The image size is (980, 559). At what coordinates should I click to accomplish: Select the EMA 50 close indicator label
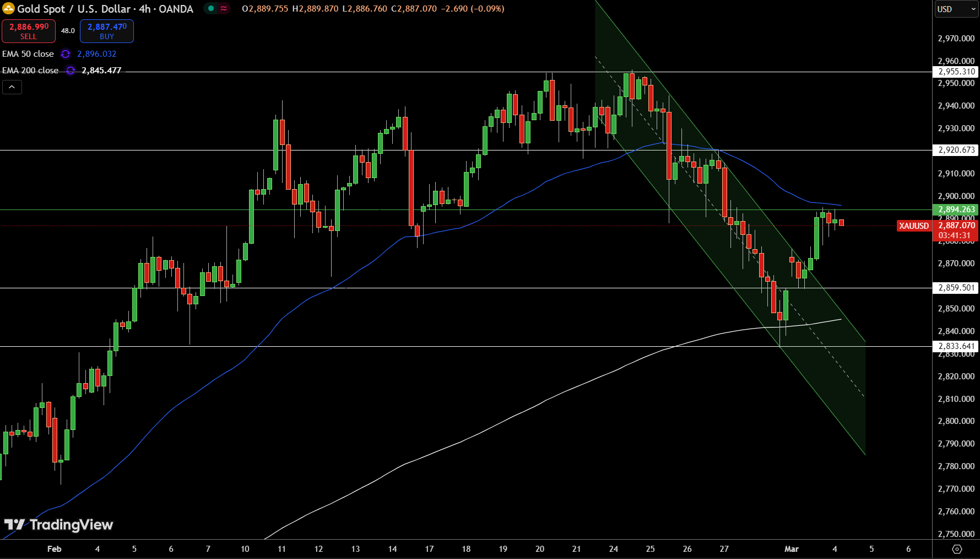28,54
